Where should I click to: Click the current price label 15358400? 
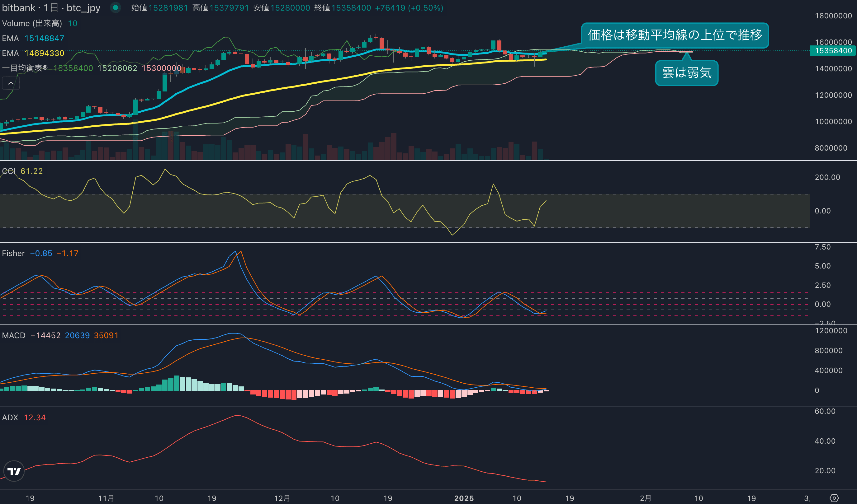coord(833,51)
